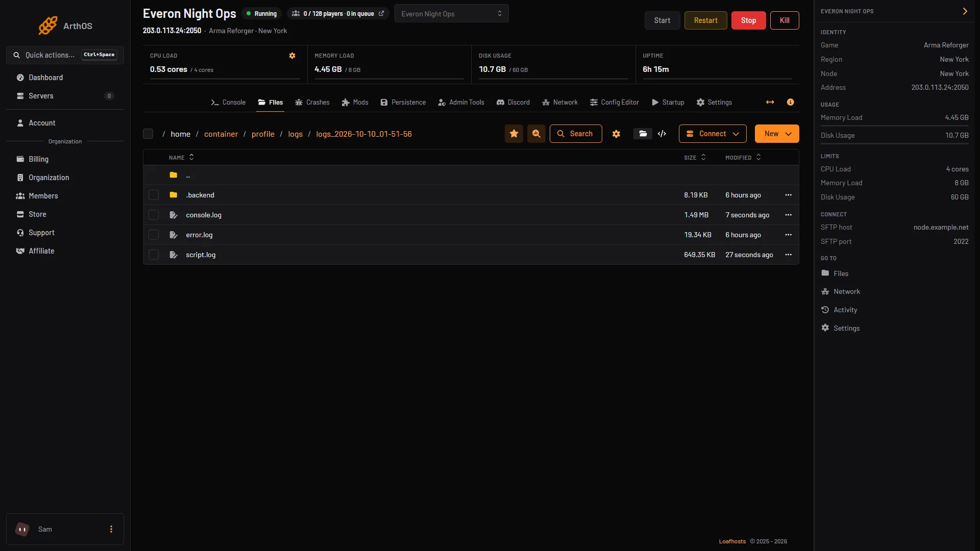Viewport: 980px width, 551px height.
Task: Open the Admin Tools tab
Action: [x=461, y=102]
